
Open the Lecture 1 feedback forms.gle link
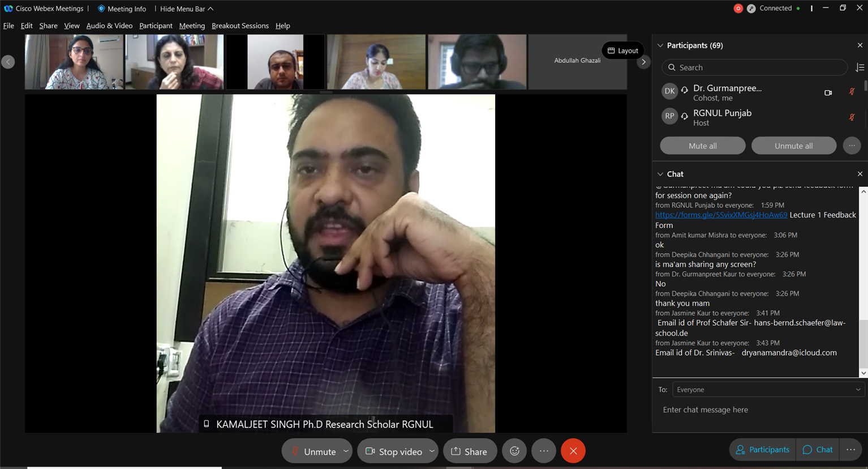point(721,215)
